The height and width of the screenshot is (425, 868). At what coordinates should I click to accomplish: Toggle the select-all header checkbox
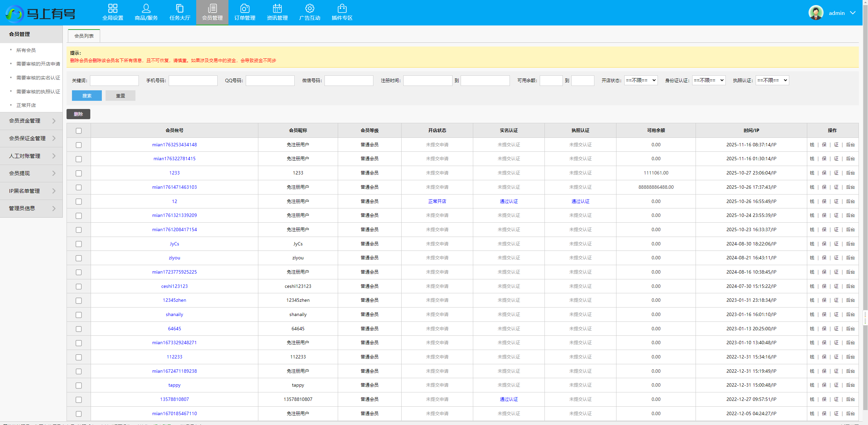pyautogui.click(x=79, y=131)
